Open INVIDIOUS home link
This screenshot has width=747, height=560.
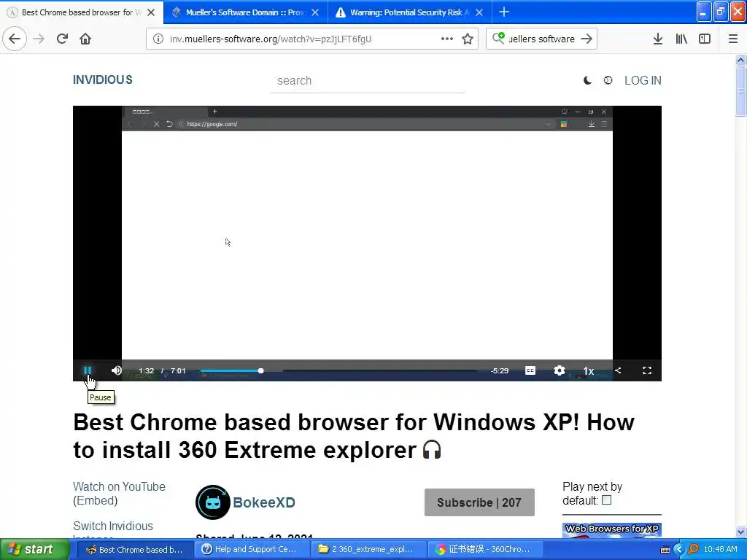pyautogui.click(x=102, y=80)
